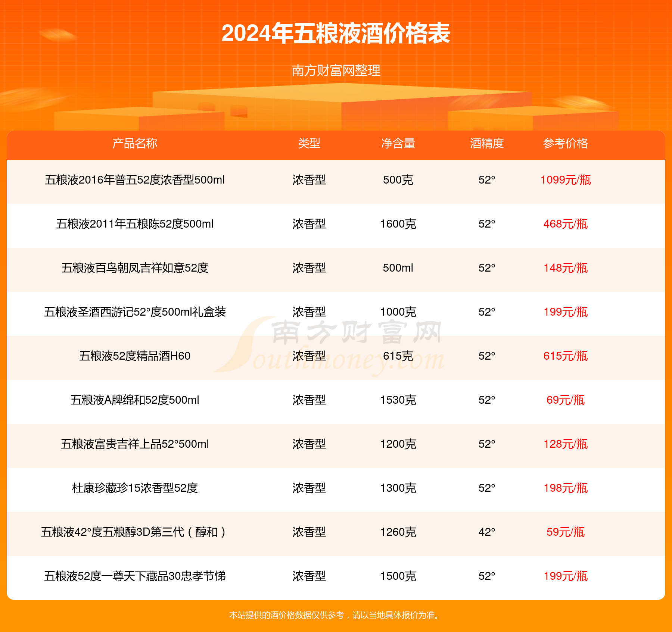Click 浓香型 in the 杜康珍藏 row
The image size is (672, 632).
[309, 488]
